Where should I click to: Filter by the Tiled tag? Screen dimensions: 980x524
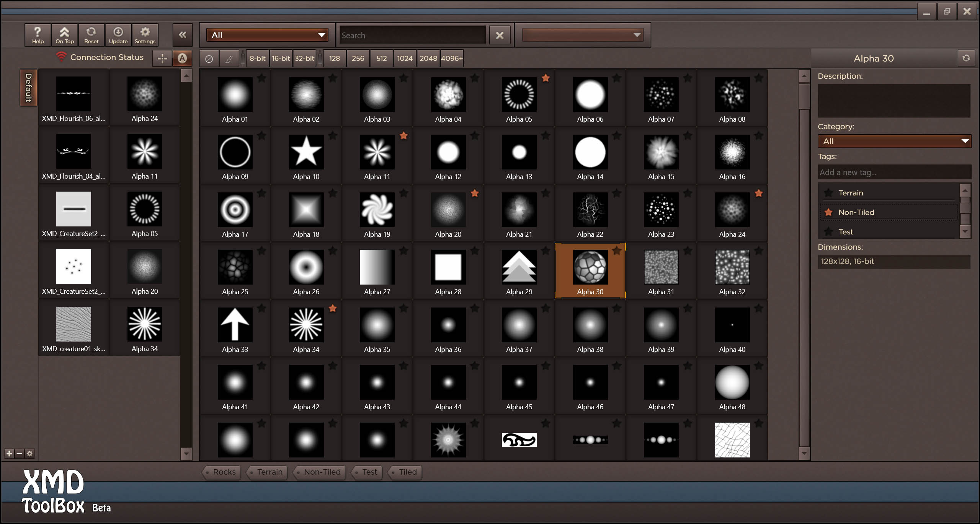(405, 472)
